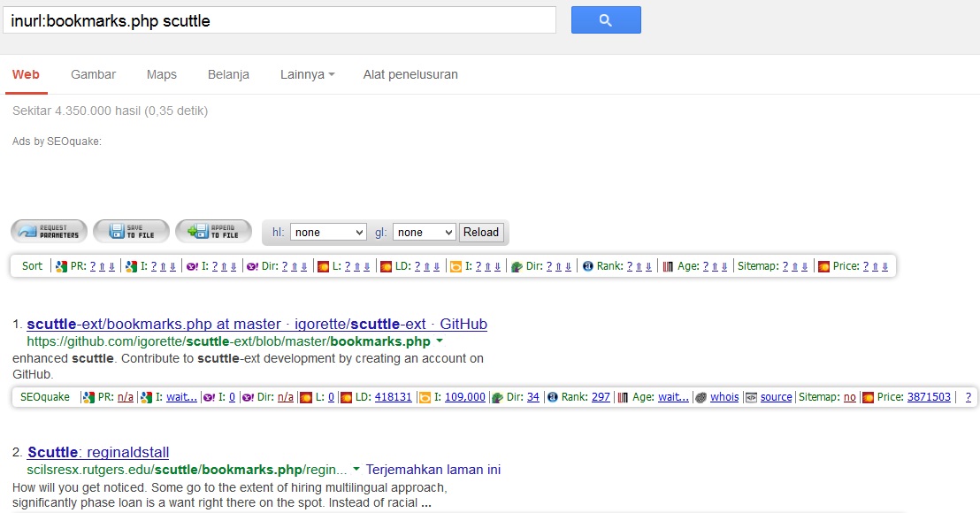Click SEMrush icon beside LD in Sort bar
The width and height of the screenshot is (980, 513).
[x=387, y=266]
